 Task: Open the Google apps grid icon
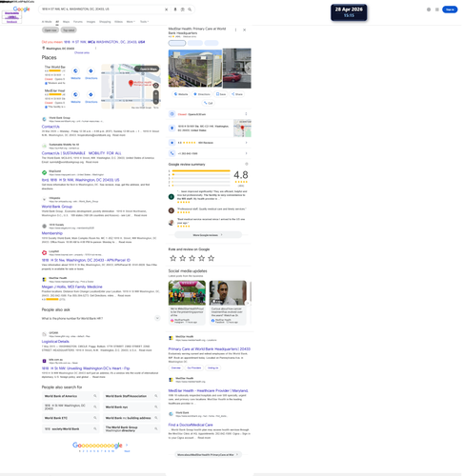437,10
